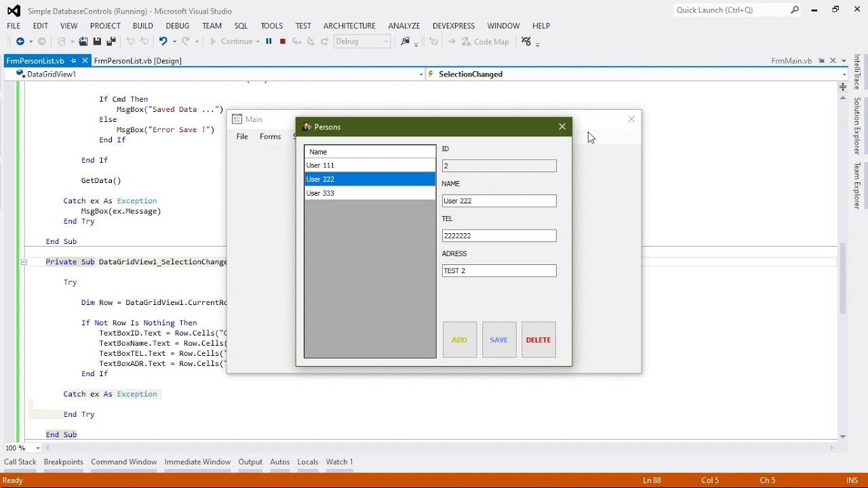Open the Team Explorer side tab
Viewport: 868px width, 488px height.
[x=857, y=186]
